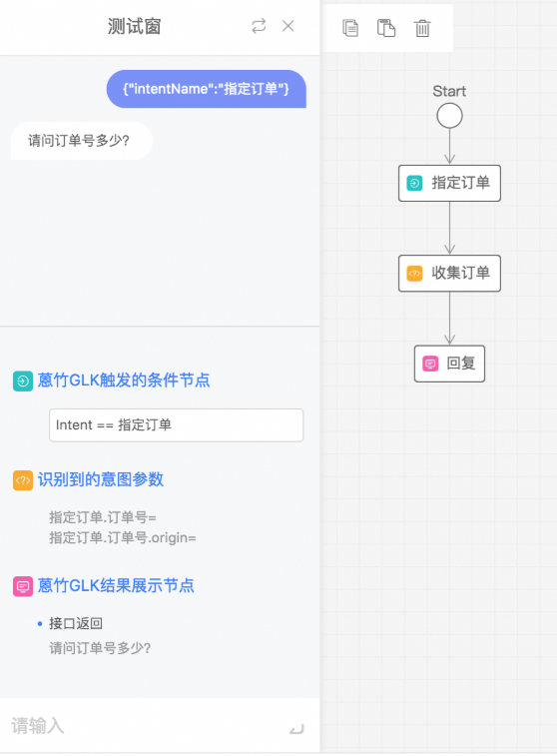Click the teal icon on 指定订单 node
This screenshot has width=557, height=756.
pos(415,183)
